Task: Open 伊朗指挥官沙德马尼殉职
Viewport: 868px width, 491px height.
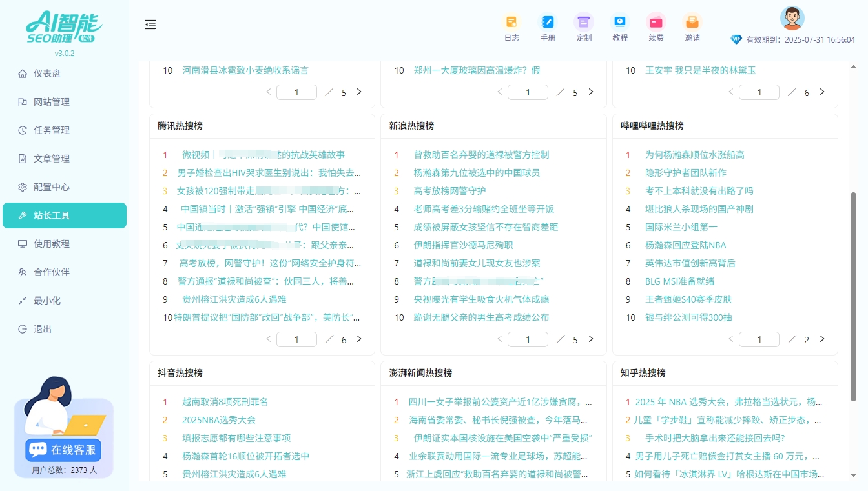Action: click(463, 245)
